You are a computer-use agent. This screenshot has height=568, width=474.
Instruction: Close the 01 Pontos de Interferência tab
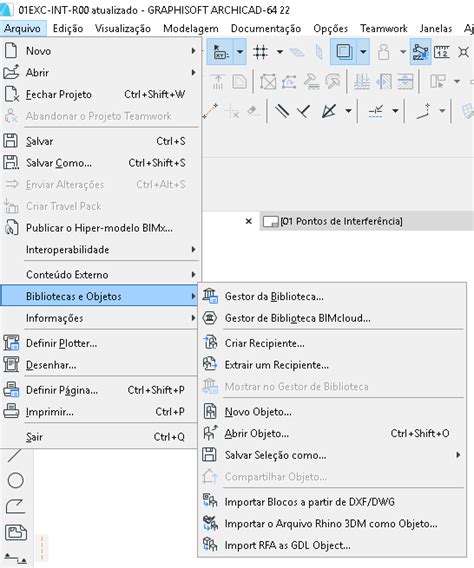249,221
